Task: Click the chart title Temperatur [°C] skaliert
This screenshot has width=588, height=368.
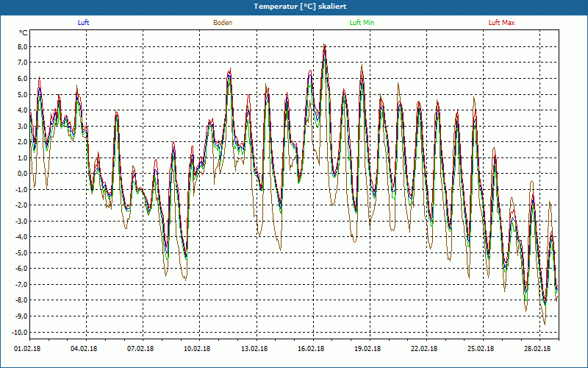Action: 300,7
